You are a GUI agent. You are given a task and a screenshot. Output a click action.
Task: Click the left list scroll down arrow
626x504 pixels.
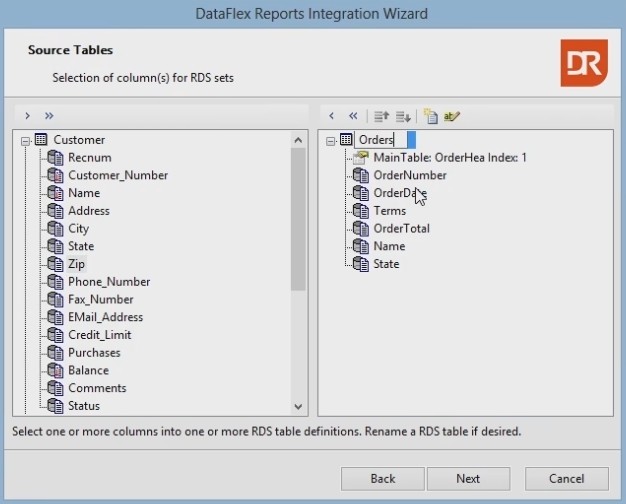point(298,406)
